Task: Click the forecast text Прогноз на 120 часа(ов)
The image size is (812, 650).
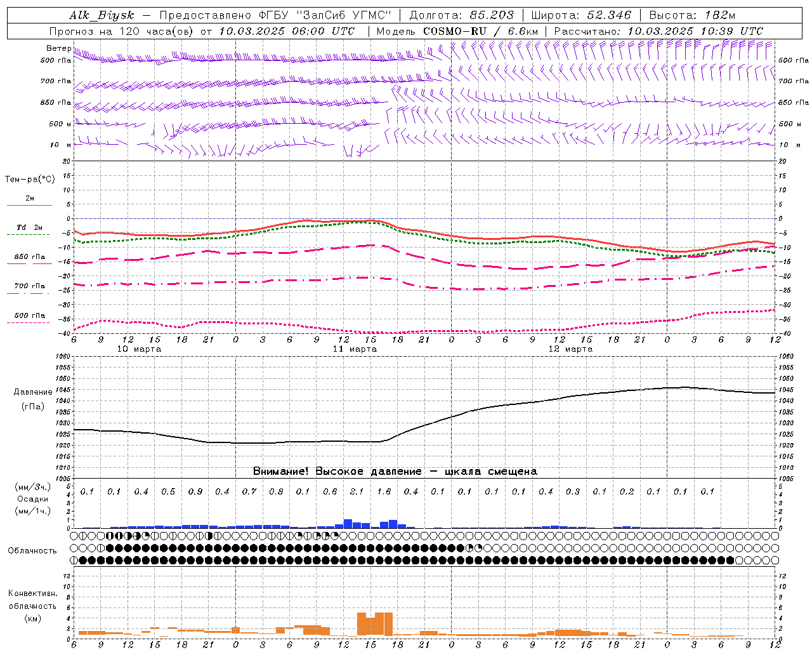Action: 122,31
